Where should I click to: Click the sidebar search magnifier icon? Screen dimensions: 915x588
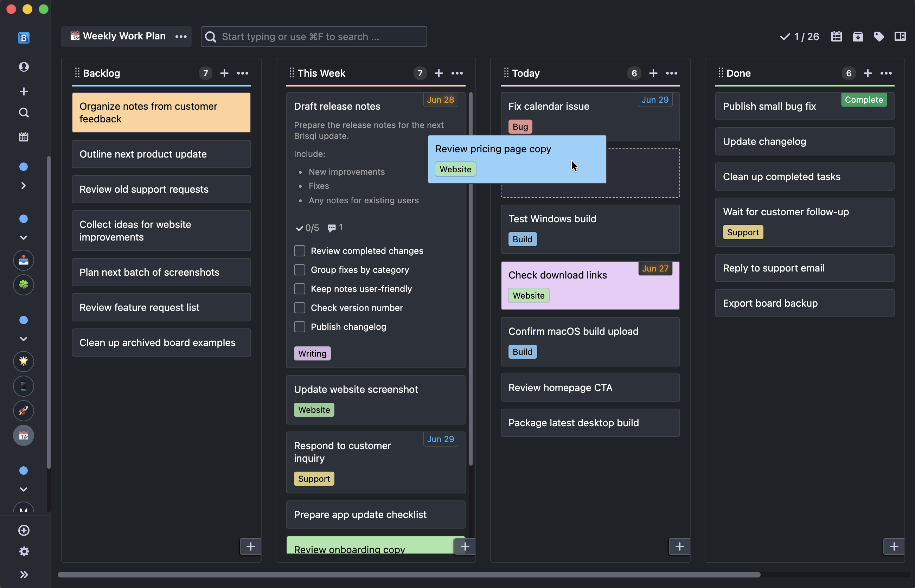pyautogui.click(x=24, y=113)
